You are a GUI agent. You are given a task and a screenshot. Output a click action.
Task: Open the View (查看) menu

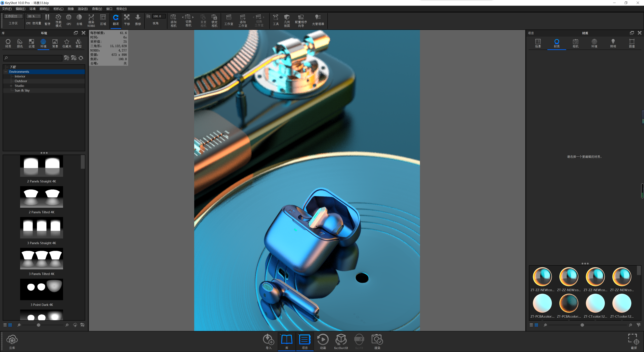97,9
